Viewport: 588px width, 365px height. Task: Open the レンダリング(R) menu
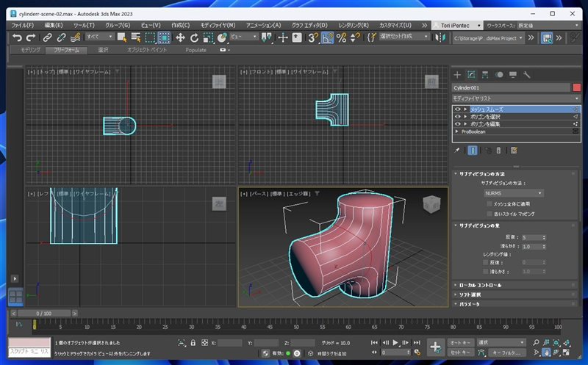[354, 25]
